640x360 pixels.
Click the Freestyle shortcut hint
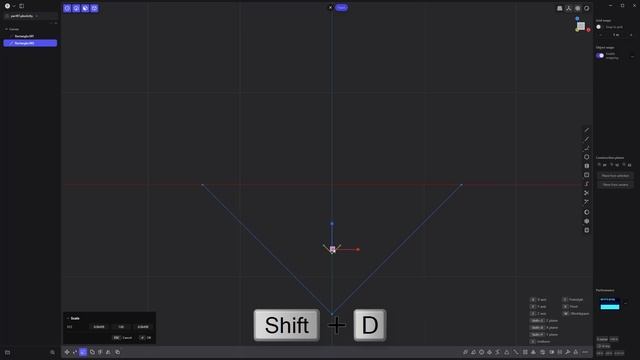(573, 300)
